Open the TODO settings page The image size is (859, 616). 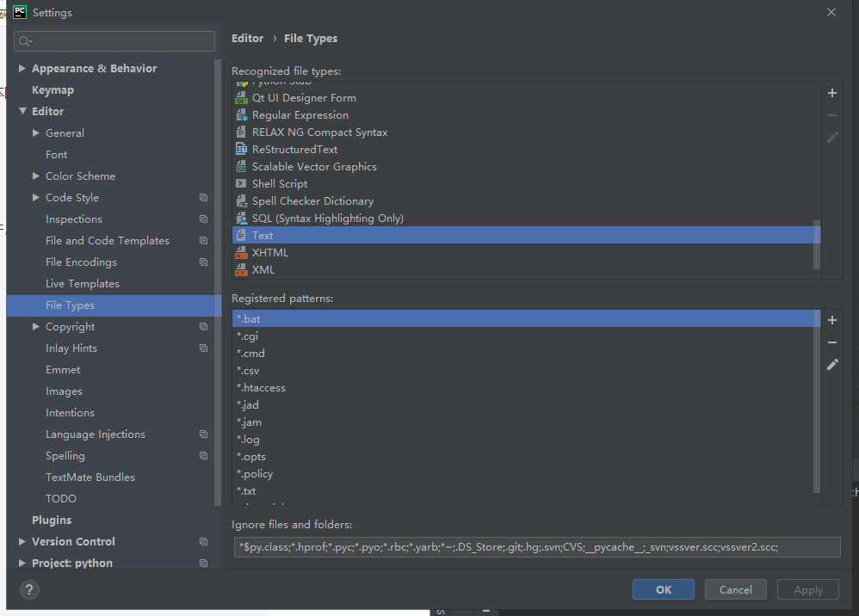coord(61,499)
